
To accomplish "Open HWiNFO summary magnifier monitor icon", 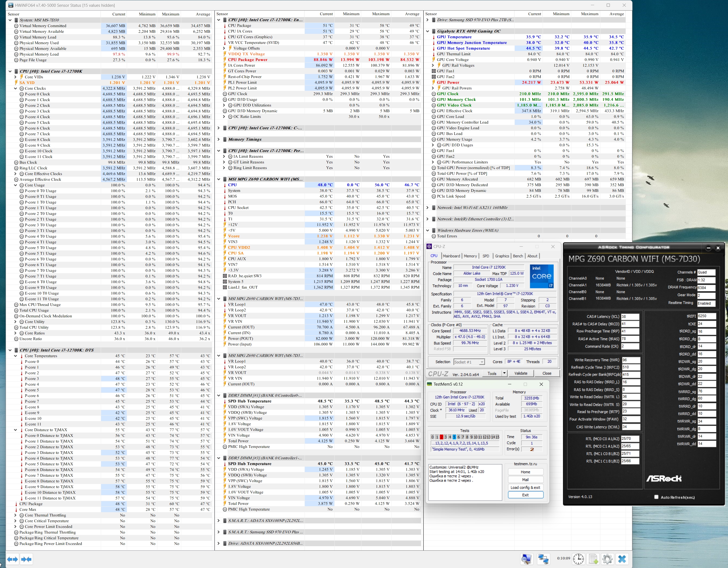I will click(x=527, y=559).
